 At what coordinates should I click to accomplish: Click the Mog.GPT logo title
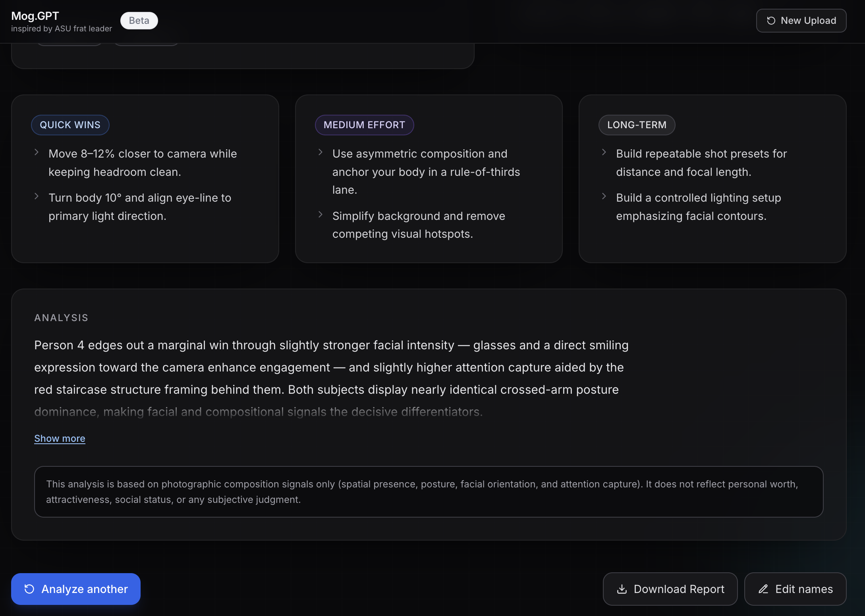tap(35, 16)
